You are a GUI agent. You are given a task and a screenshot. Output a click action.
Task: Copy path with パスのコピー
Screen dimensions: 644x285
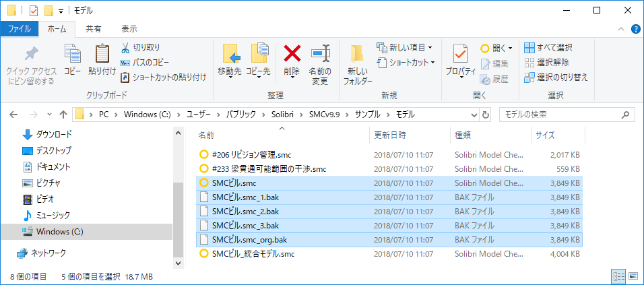click(145, 63)
